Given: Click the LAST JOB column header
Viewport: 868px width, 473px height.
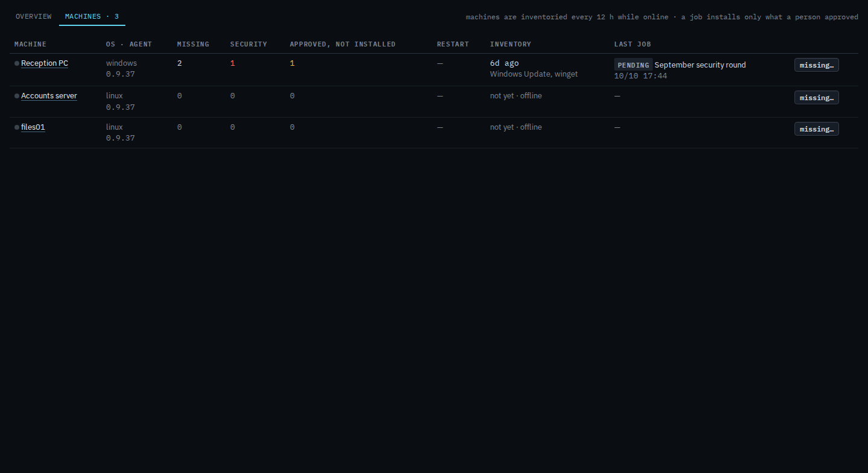Looking at the screenshot, I should click(x=632, y=44).
